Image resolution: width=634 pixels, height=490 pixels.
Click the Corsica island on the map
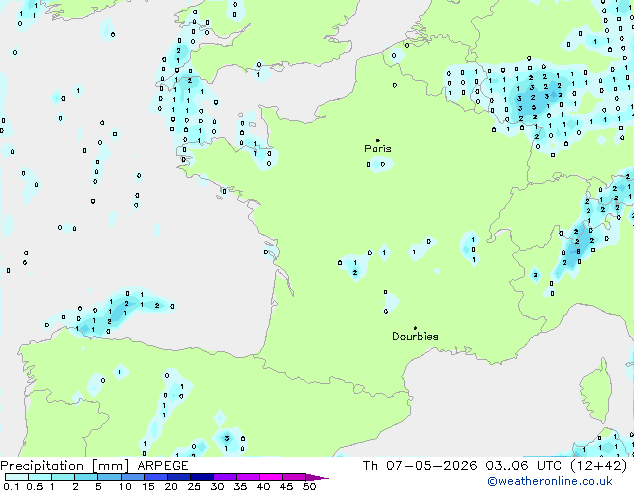coord(596,390)
